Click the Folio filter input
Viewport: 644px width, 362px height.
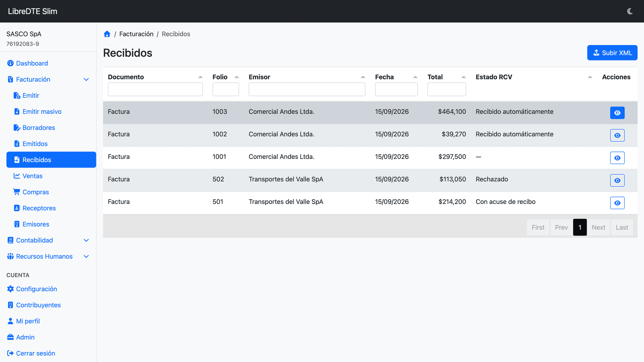tap(226, 89)
